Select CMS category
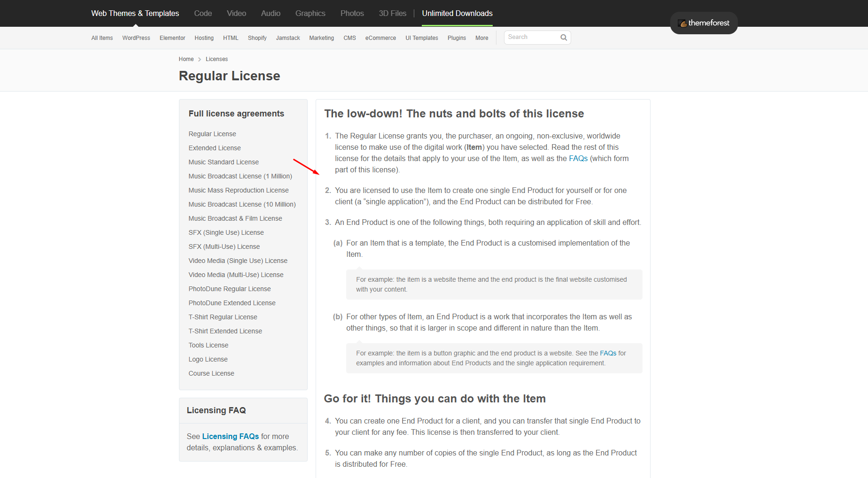Screen dimensions: 868x478 tap(349, 38)
